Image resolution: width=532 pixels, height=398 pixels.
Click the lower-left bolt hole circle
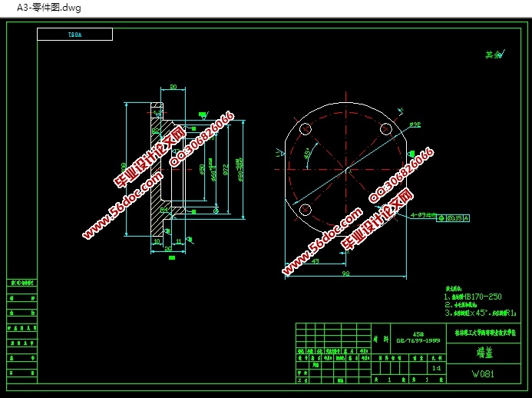pyautogui.click(x=305, y=209)
